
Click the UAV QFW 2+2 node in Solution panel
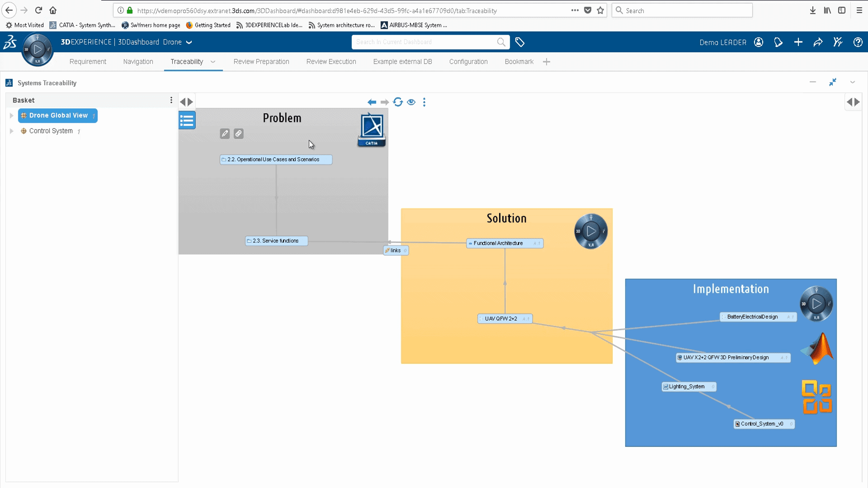tap(505, 318)
